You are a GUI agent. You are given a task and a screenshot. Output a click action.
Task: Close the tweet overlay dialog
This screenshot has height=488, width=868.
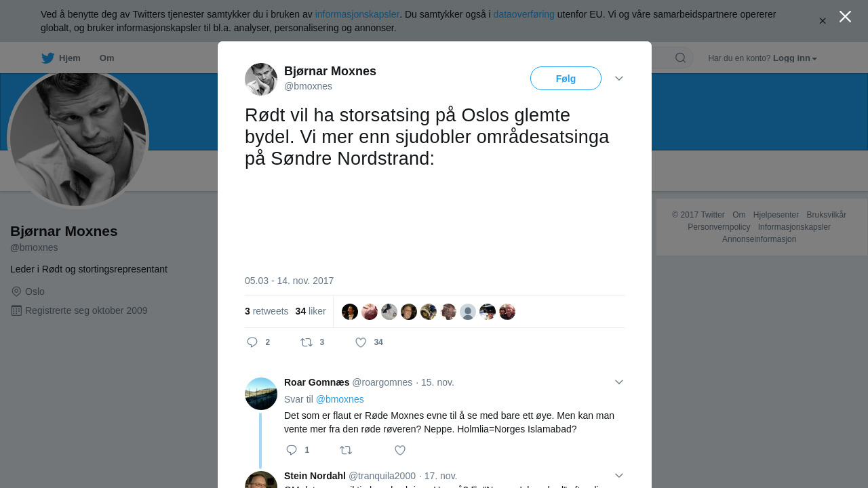coord(845,17)
